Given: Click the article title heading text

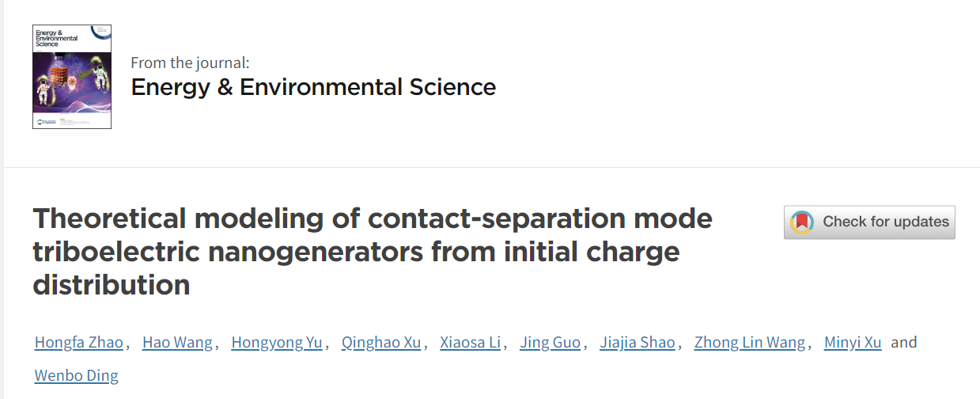Looking at the screenshot, I should tap(373, 251).
